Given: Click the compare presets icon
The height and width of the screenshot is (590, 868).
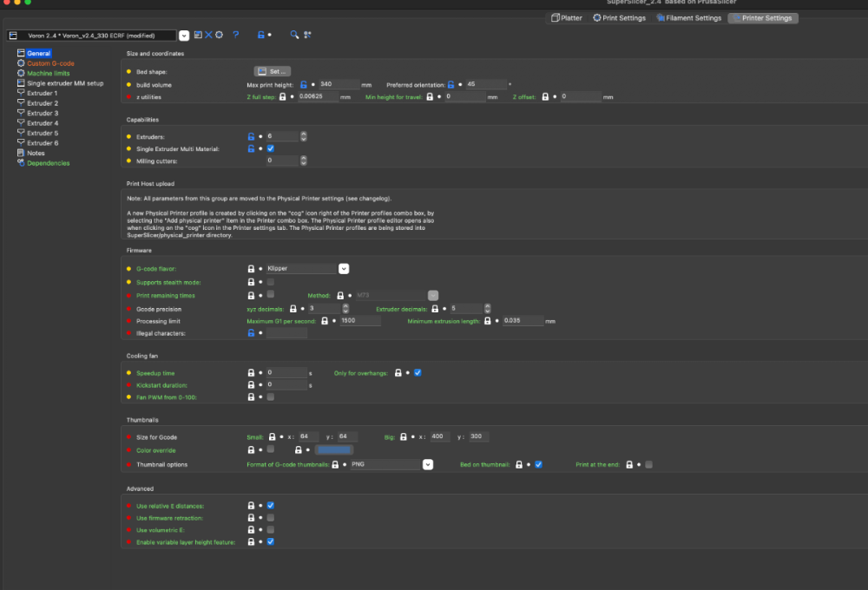Looking at the screenshot, I should [x=308, y=35].
